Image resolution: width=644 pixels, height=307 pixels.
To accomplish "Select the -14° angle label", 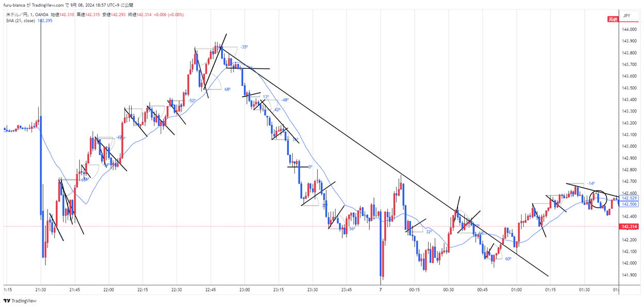I will click(x=591, y=183).
